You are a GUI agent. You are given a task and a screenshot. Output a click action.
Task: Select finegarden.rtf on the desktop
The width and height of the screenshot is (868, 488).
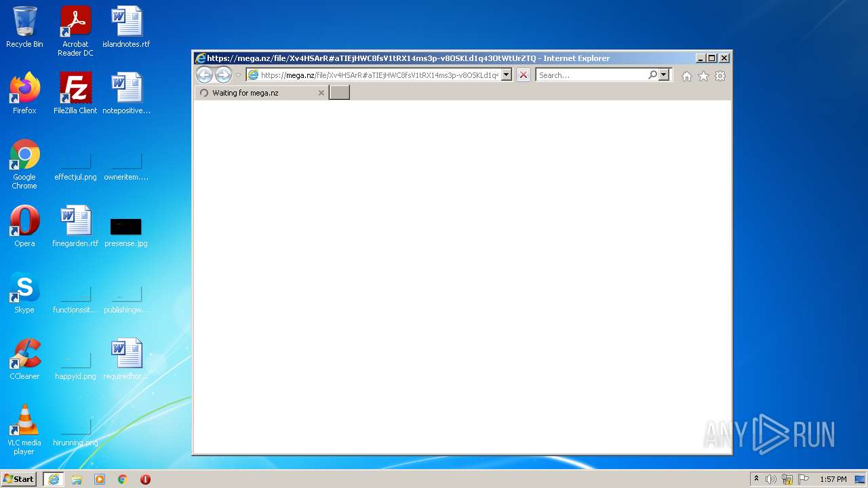pyautogui.click(x=75, y=226)
